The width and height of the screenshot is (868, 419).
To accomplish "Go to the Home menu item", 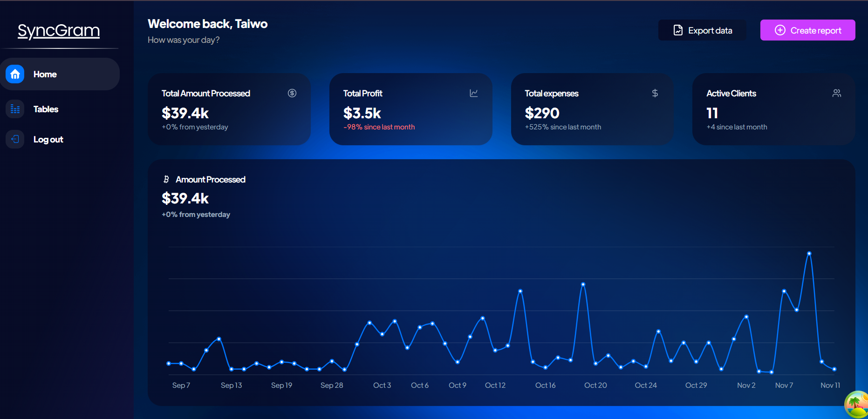I will [x=45, y=74].
